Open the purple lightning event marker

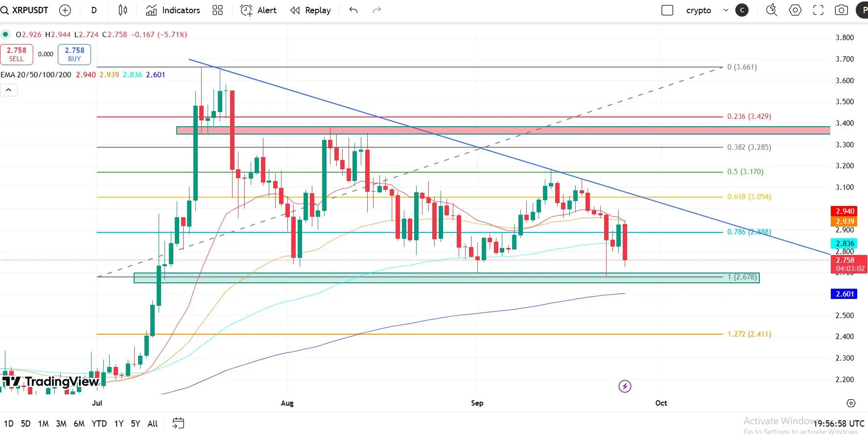pyautogui.click(x=625, y=387)
